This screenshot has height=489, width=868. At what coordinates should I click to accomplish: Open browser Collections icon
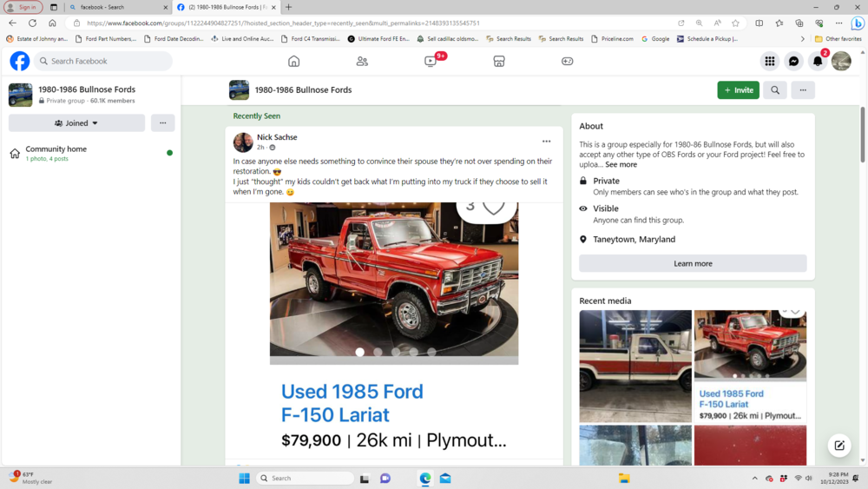pyautogui.click(x=799, y=23)
